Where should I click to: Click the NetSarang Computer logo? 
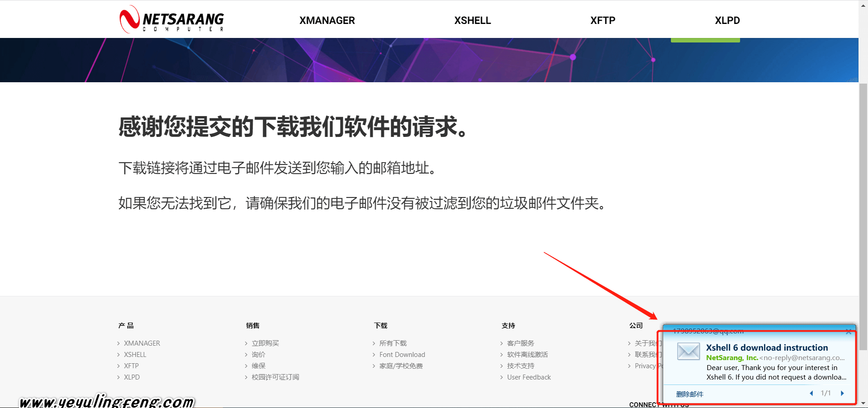pos(172,19)
